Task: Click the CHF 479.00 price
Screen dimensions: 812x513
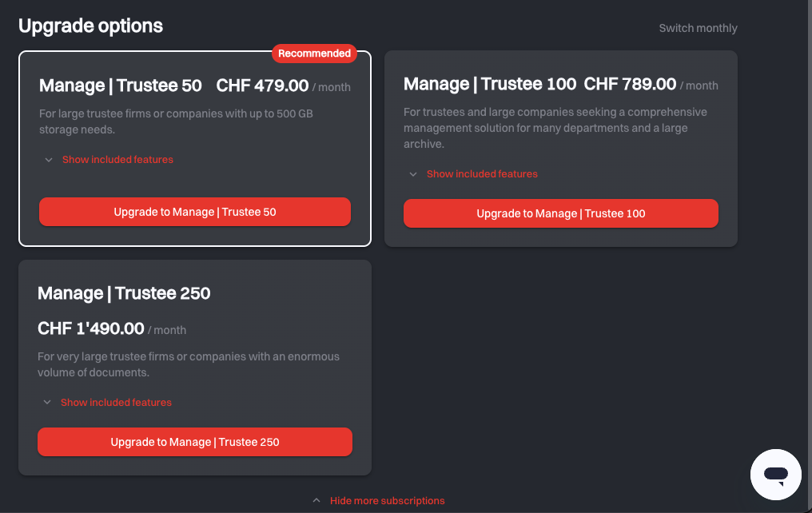Action: [262, 85]
